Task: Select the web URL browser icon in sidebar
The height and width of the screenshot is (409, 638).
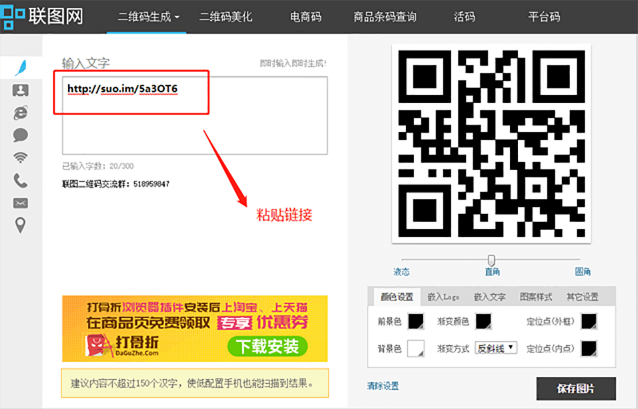Action: tap(20, 113)
